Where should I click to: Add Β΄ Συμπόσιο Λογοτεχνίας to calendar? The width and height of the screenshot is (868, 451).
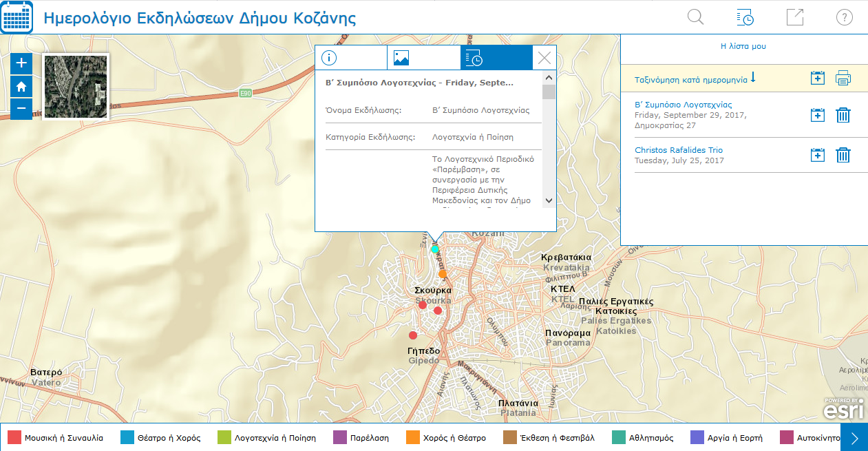817,115
